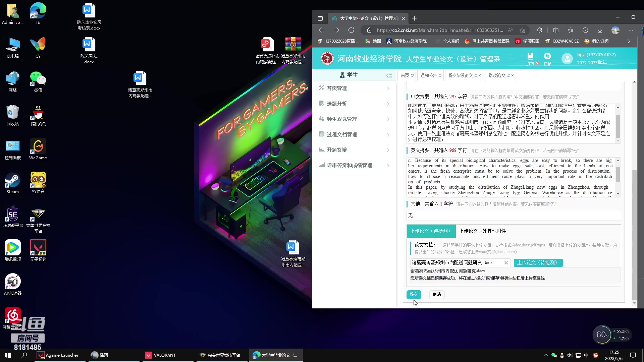644x362 pixels.
Task: Open the 河南牧业经济学院 bookmark
Action: point(408,41)
